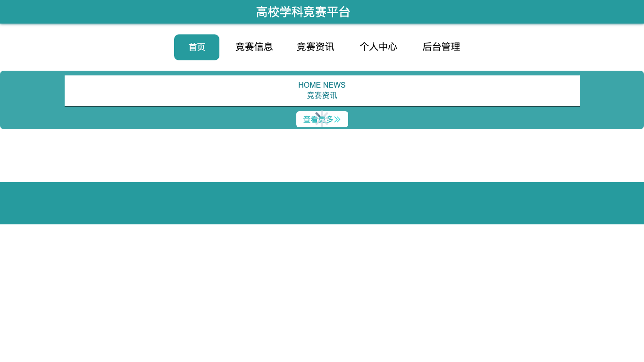This screenshot has width=644, height=362.
Task: Click the dark divider line under news heading
Action: (x=322, y=106)
